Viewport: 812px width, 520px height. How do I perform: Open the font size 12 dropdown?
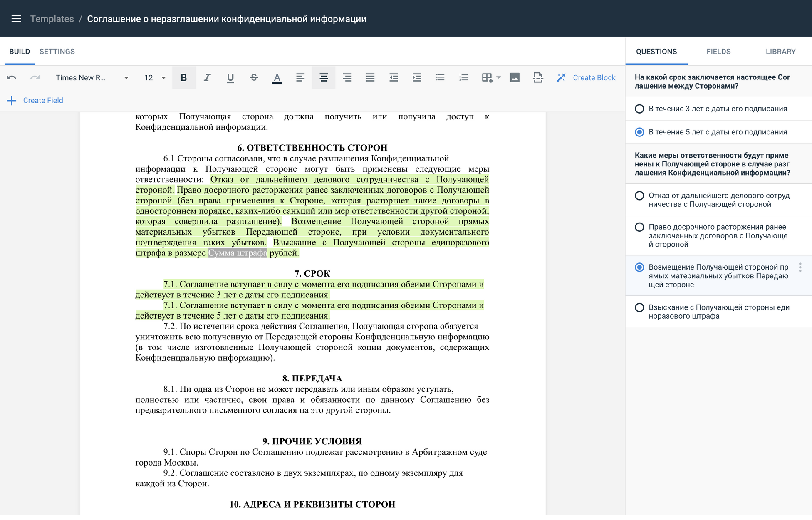(x=155, y=78)
